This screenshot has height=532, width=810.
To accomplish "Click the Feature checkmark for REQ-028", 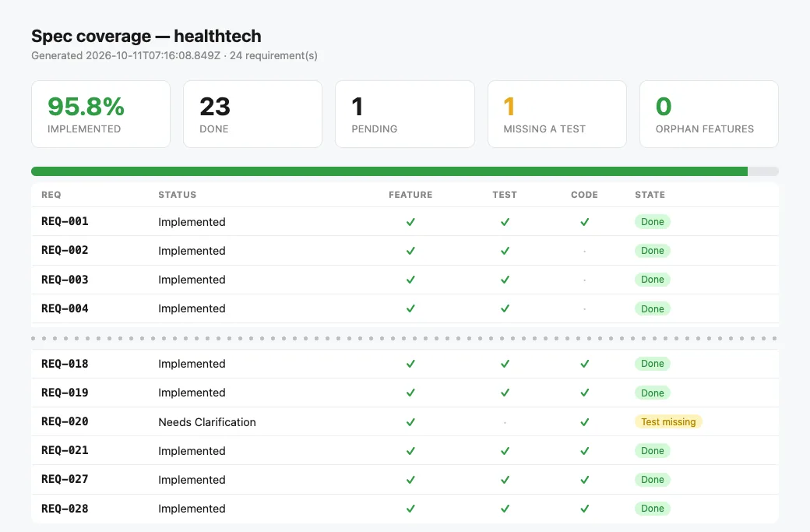I will (410, 509).
